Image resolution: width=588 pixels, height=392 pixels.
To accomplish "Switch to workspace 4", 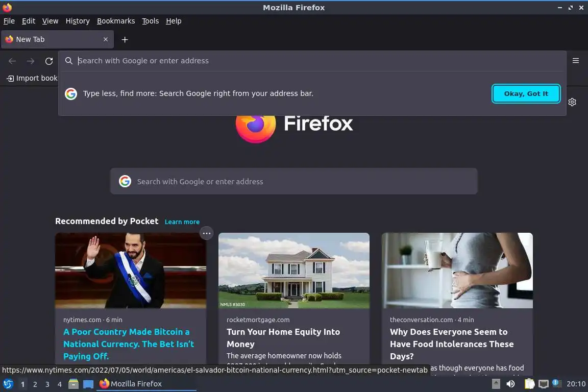I will (x=60, y=384).
